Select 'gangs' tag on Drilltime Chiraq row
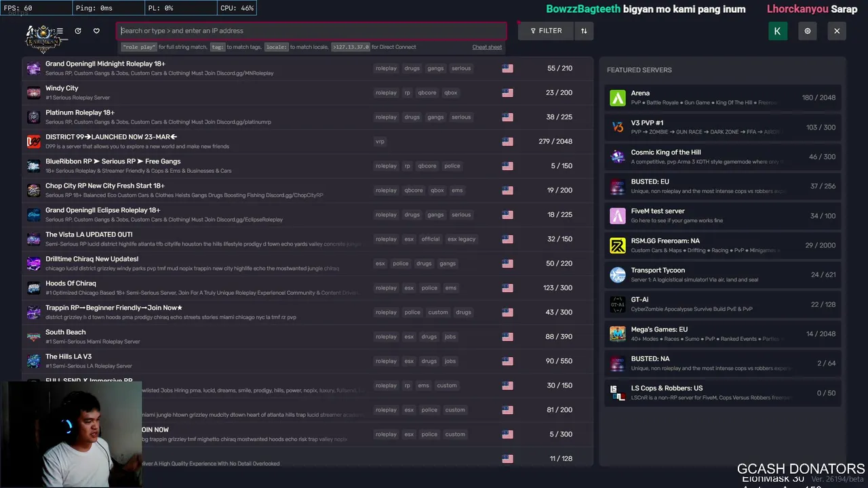The width and height of the screenshot is (868, 488). point(448,264)
